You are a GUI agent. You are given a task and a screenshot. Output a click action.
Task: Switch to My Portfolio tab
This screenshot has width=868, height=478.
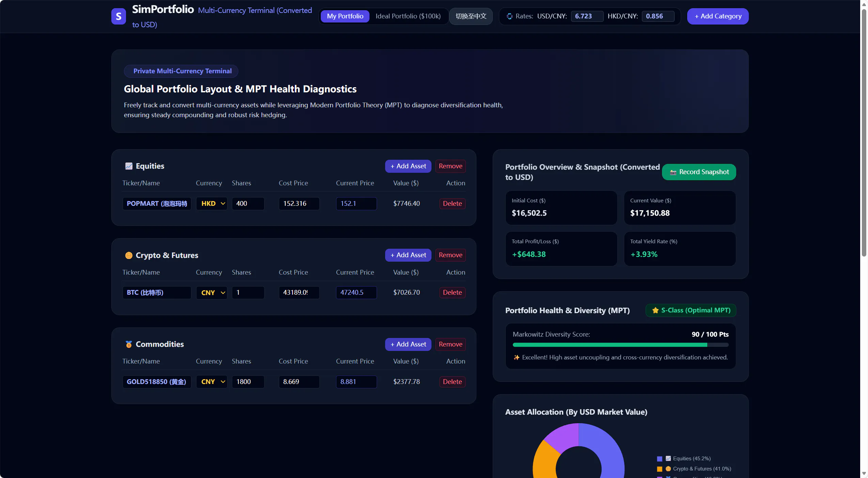pos(345,16)
